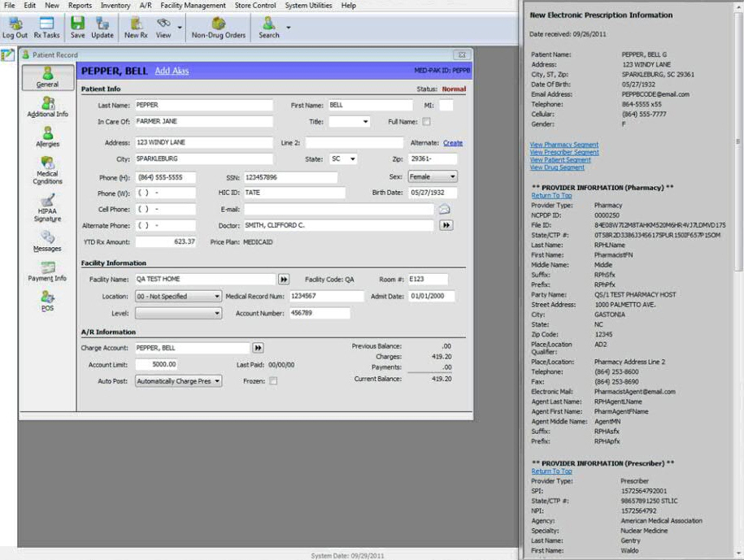Click the Save toolbar icon
Screen dimensions: 744x560
click(x=77, y=28)
